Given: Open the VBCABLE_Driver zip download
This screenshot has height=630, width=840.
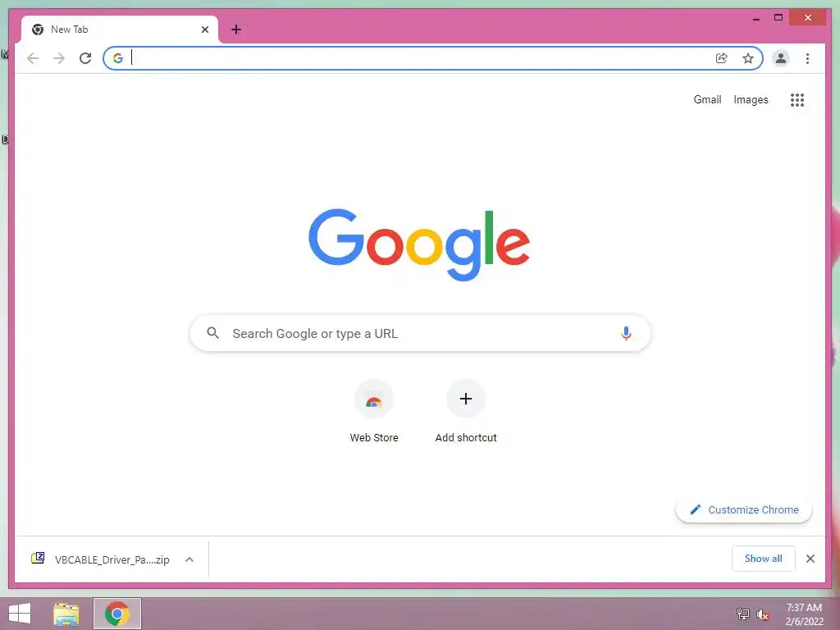Looking at the screenshot, I should (x=101, y=559).
